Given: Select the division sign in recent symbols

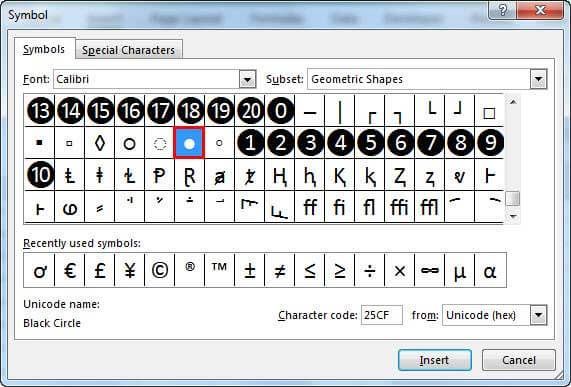Looking at the screenshot, I should [370, 270].
